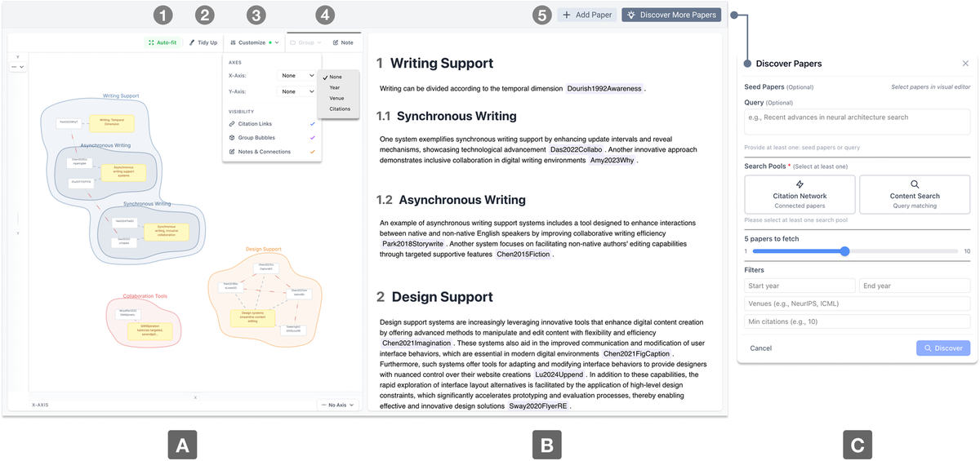Adjust the papers to fetch slider handle
Viewport: 980px width, 461px height.
[844, 251]
